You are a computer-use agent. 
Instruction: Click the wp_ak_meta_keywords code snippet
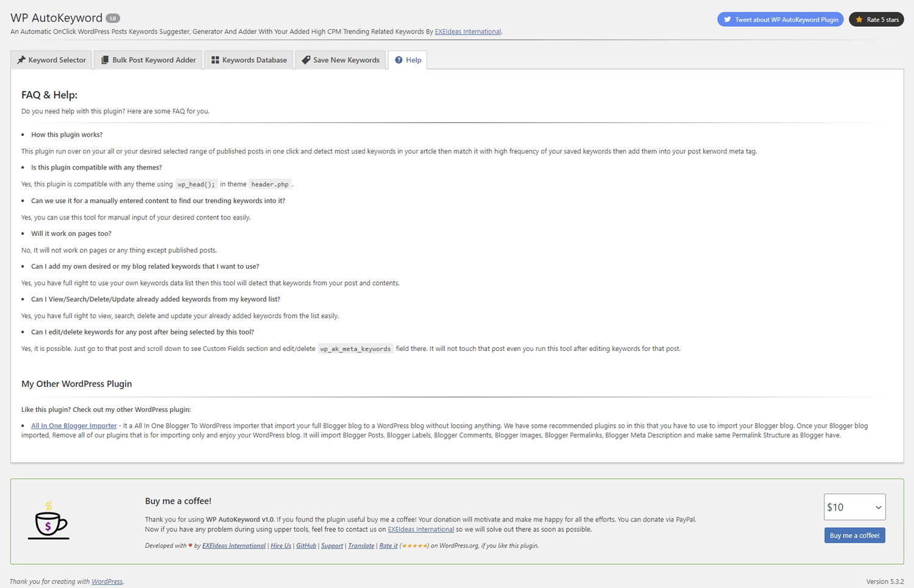pos(355,349)
